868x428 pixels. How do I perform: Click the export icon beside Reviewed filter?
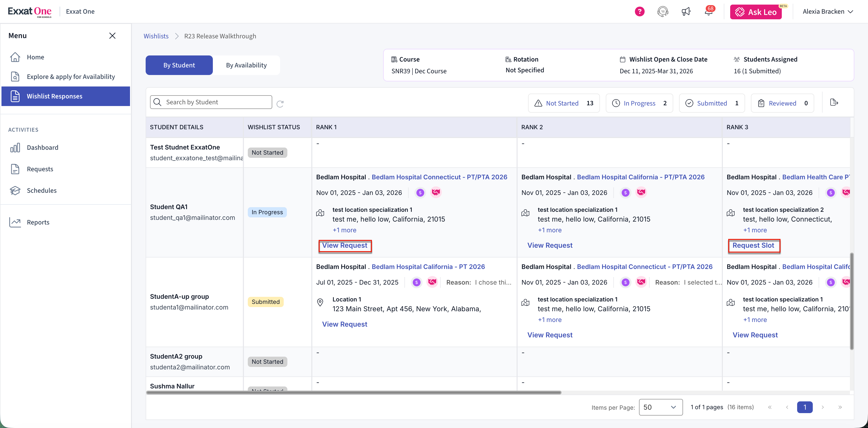[x=834, y=102]
